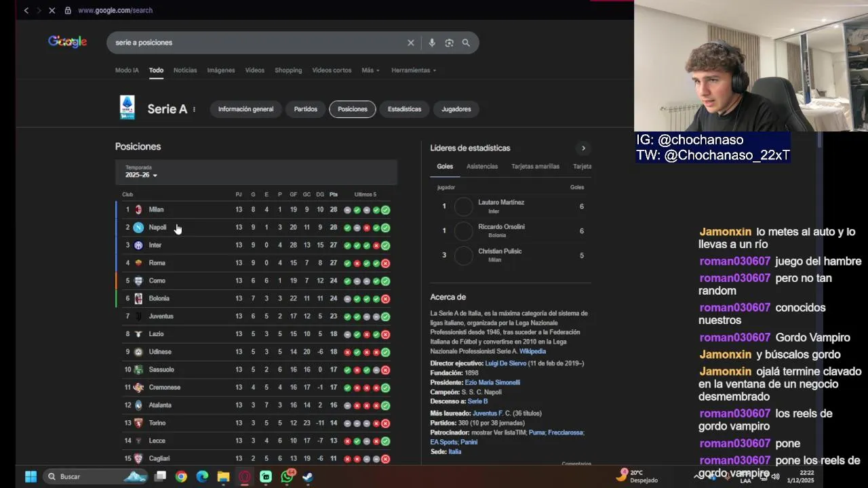
Task: Open Steam from the taskbar
Action: (x=307, y=476)
